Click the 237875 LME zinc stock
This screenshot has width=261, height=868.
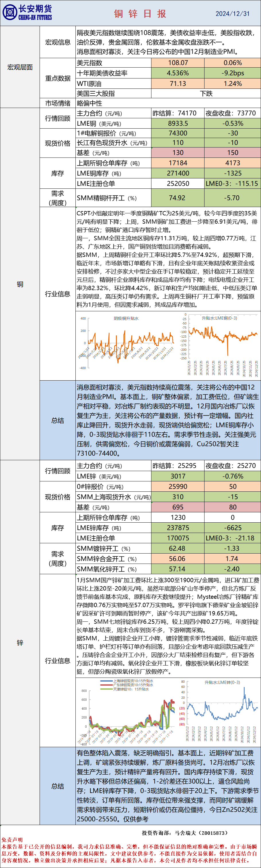[x=178, y=528]
